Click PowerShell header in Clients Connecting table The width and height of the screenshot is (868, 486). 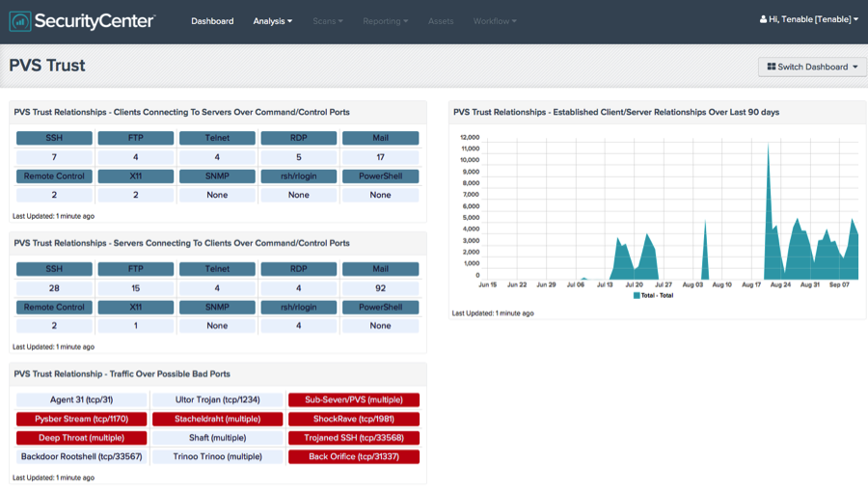point(380,176)
